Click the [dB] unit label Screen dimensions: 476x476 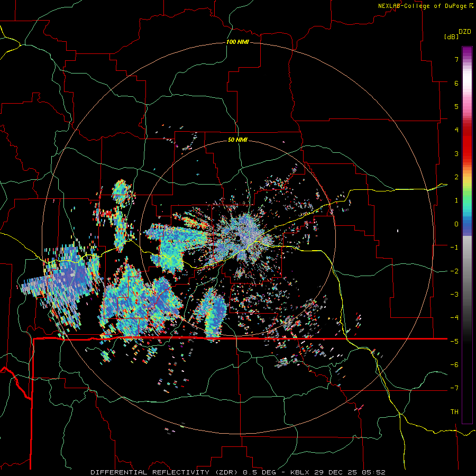pyautogui.click(x=451, y=36)
